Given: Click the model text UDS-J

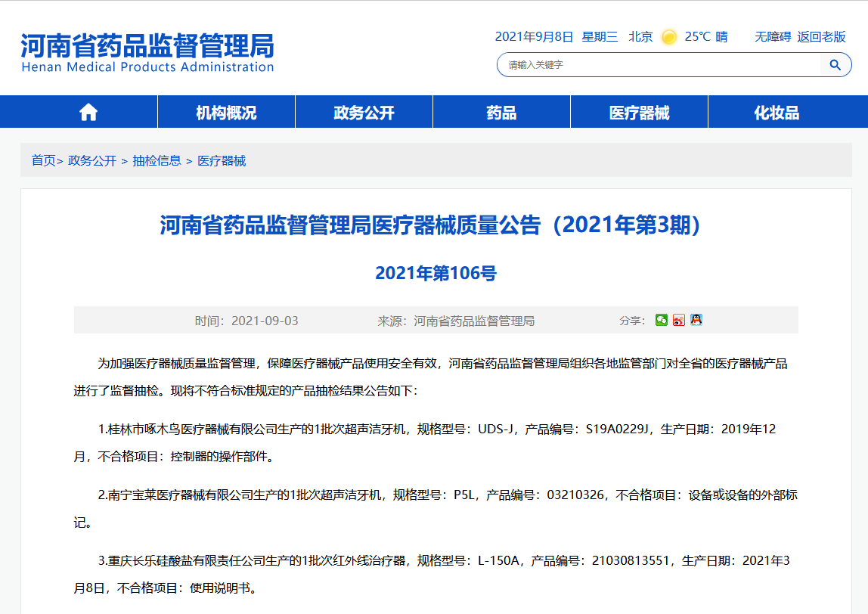Looking at the screenshot, I should click(496, 429).
